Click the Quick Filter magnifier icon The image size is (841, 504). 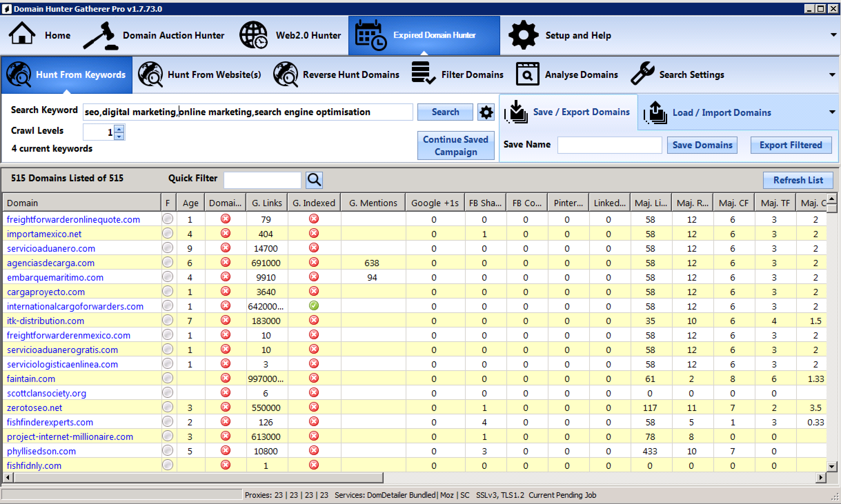314,180
